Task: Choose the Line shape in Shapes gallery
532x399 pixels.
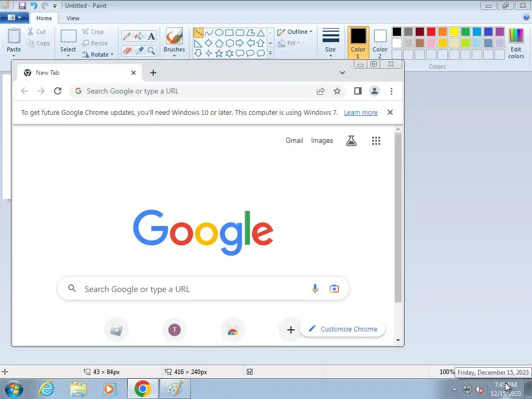Action: 198,33
